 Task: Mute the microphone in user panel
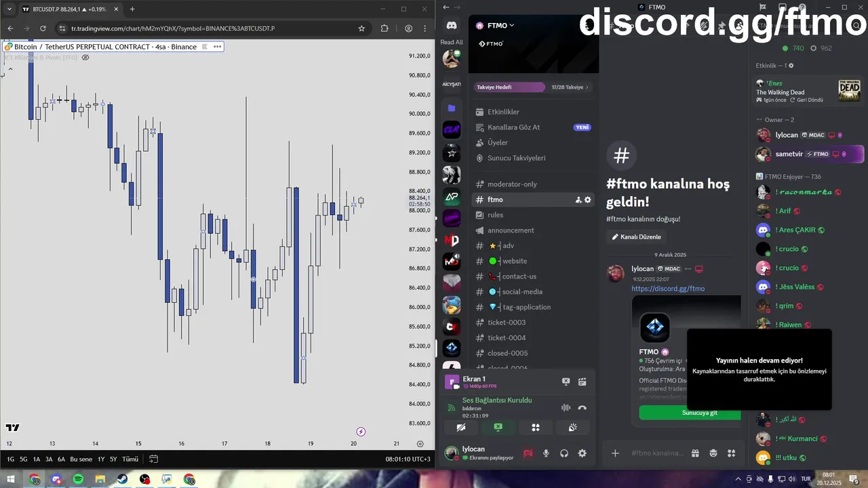coord(546,453)
